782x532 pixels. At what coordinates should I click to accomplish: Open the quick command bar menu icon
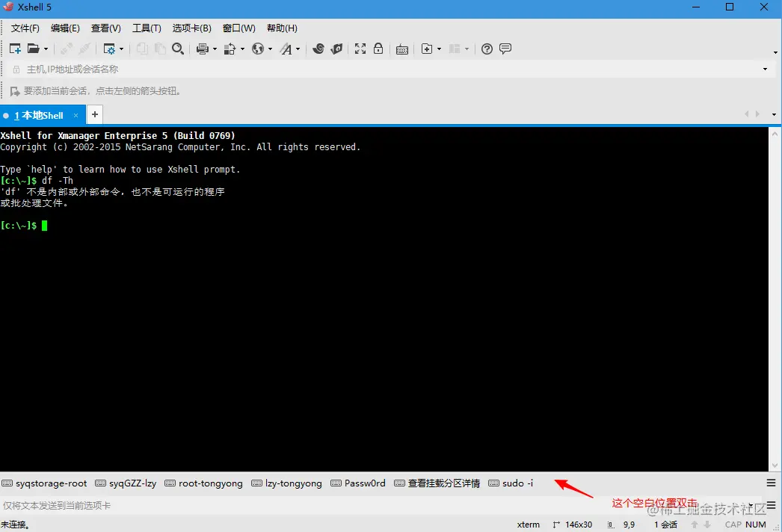(771, 483)
